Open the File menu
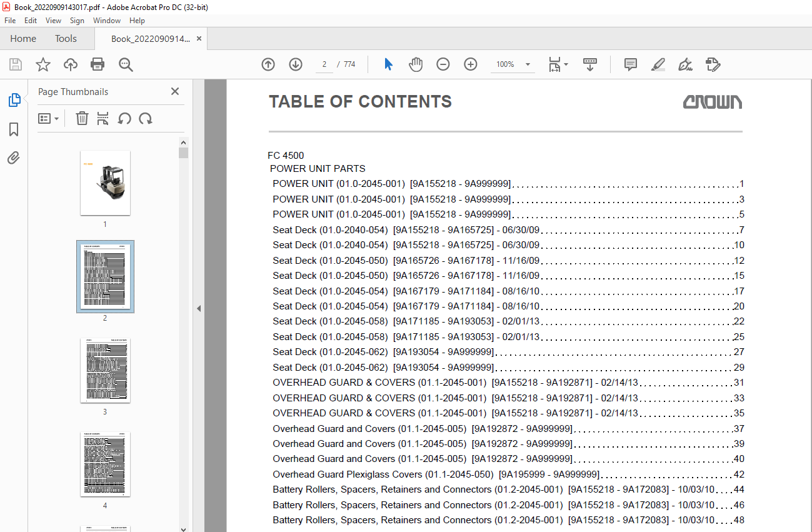Image resolution: width=812 pixels, height=532 pixels. [10, 21]
